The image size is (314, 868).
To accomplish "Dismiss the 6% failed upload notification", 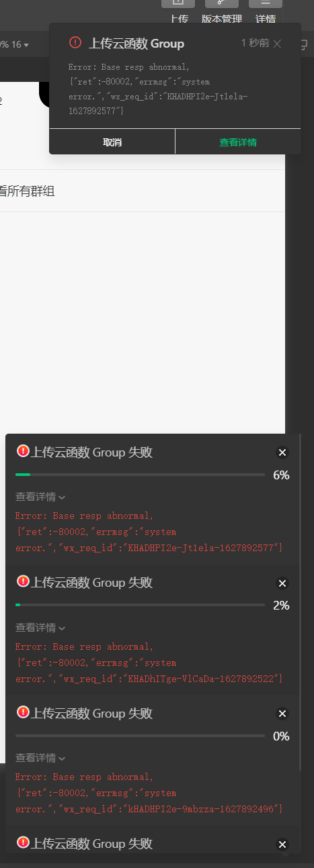I will pos(282,452).
